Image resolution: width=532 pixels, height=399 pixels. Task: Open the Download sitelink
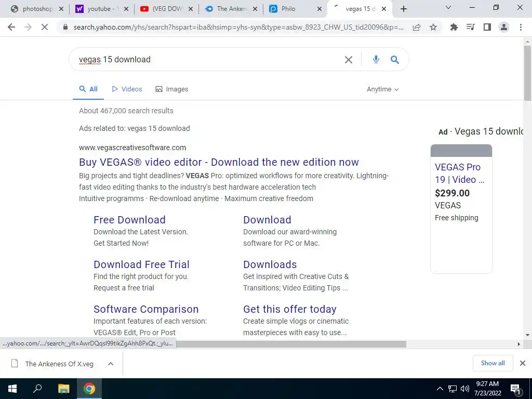point(267,220)
